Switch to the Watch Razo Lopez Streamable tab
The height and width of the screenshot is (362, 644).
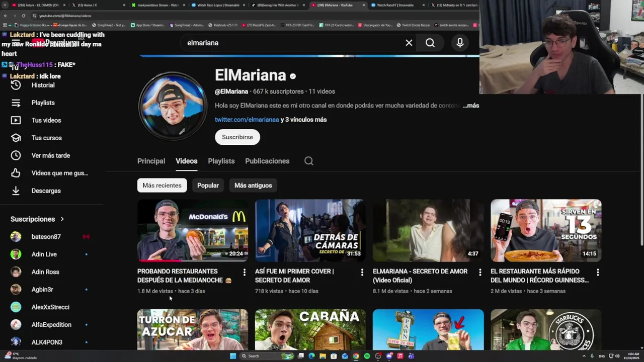(219, 5)
